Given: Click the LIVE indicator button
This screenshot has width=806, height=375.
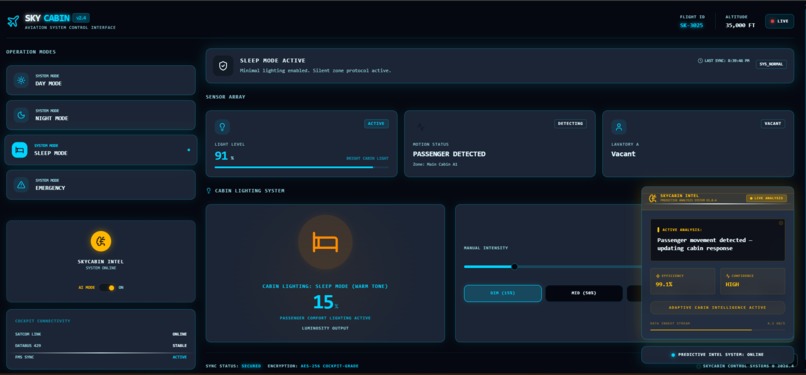Looking at the screenshot, I should click(x=779, y=21).
